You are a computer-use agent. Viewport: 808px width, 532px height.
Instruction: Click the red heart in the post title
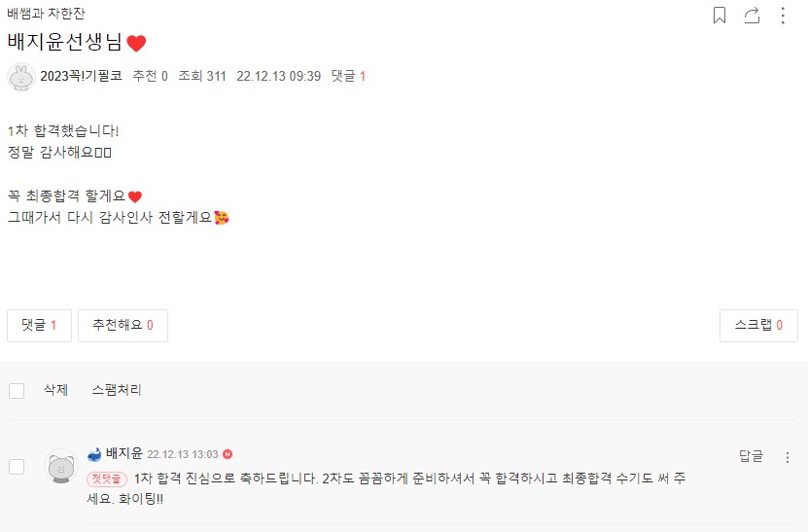(x=136, y=43)
